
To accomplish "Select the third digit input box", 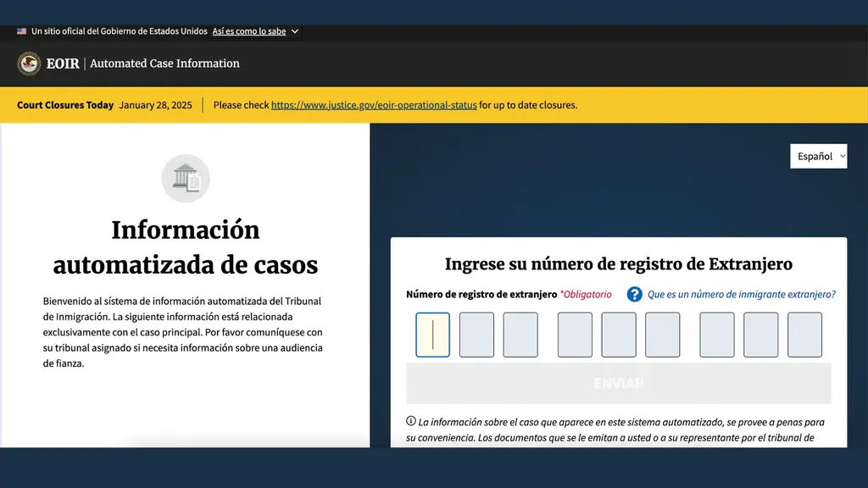I will (520, 335).
